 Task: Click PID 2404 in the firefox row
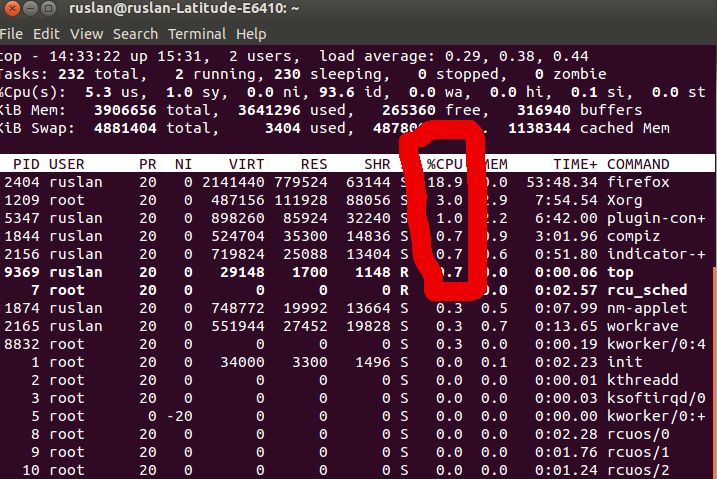pos(22,182)
